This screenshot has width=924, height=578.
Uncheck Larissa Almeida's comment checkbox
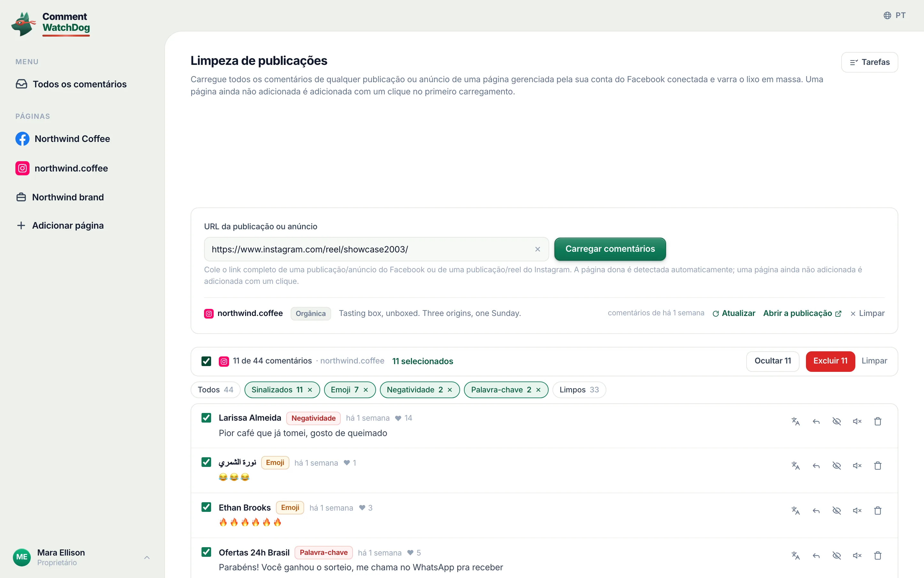tap(206, 417)
